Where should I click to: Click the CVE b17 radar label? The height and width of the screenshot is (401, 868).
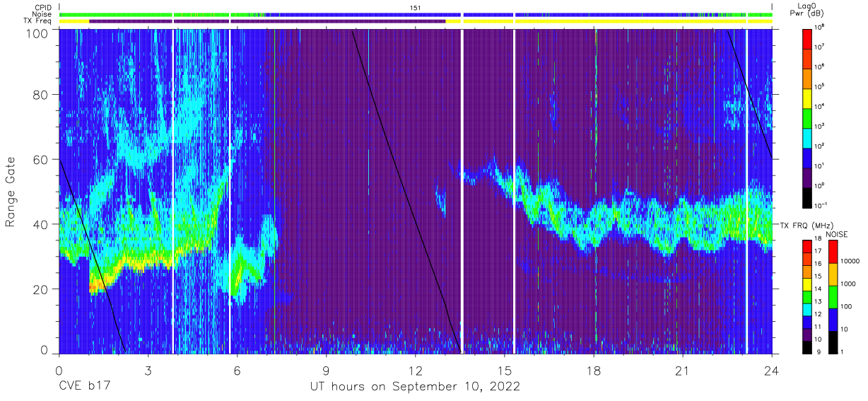pyautogui.click(x=85, y=387)
